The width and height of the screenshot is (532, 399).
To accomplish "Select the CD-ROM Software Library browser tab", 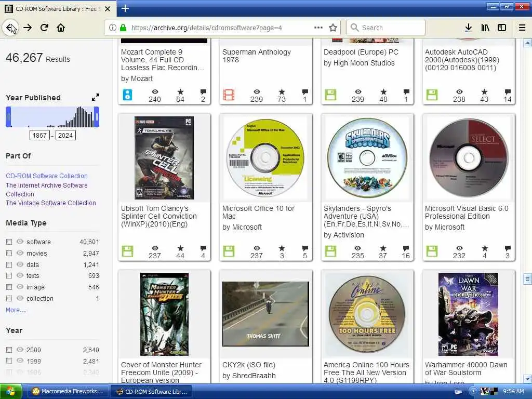I will pyautogui.click(x=58, y=9).
